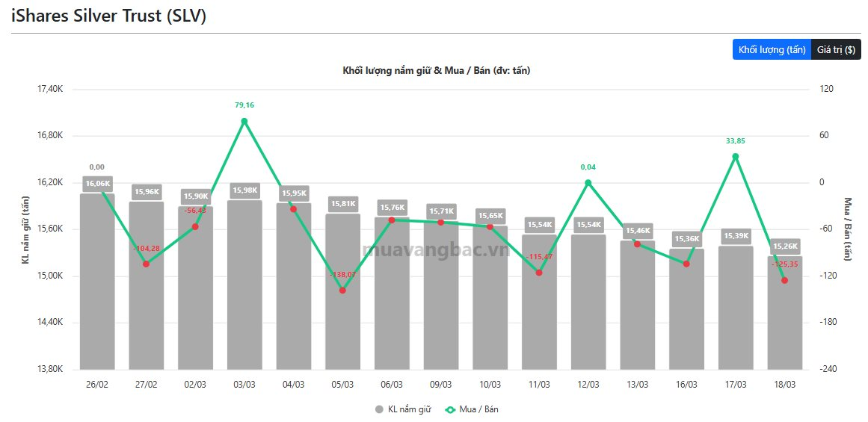
Task: Switch to Giá trị ($) view
Action: [x=836, y=50]
